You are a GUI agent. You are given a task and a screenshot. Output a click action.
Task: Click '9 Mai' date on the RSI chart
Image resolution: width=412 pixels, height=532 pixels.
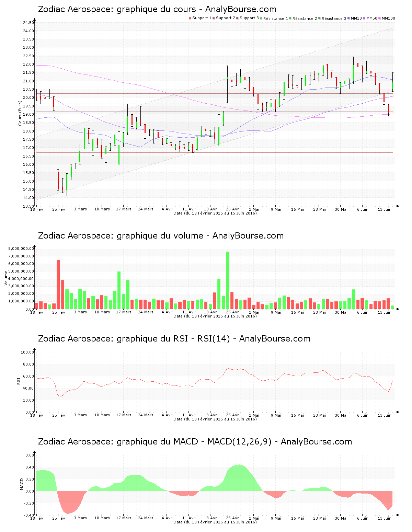pos(276,415)
